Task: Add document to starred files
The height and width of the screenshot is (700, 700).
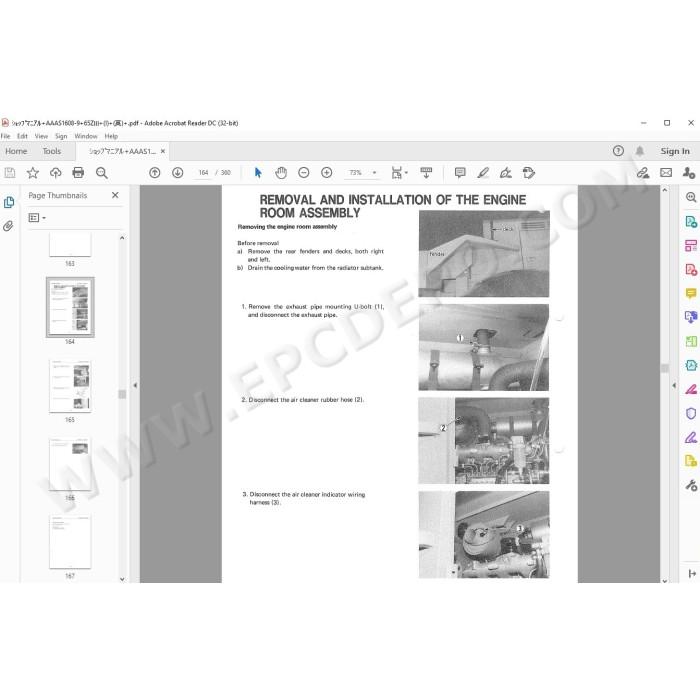Action: tap(33, 173)
